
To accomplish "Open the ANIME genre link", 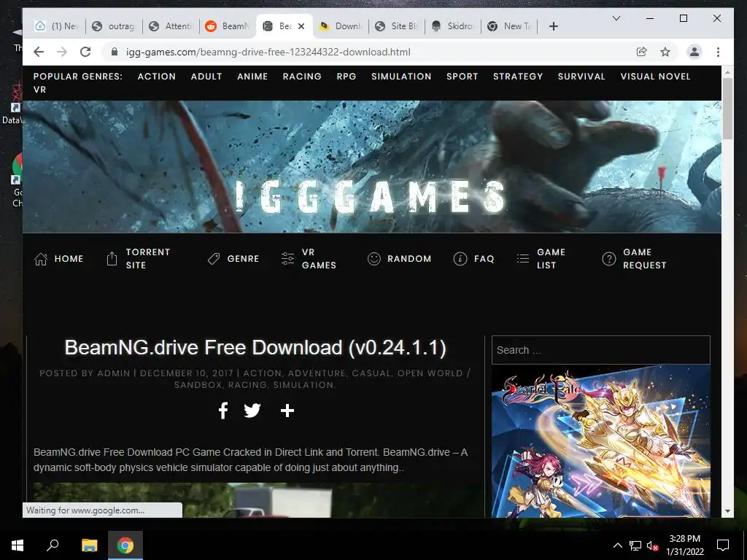I will [x=252, y=76].
